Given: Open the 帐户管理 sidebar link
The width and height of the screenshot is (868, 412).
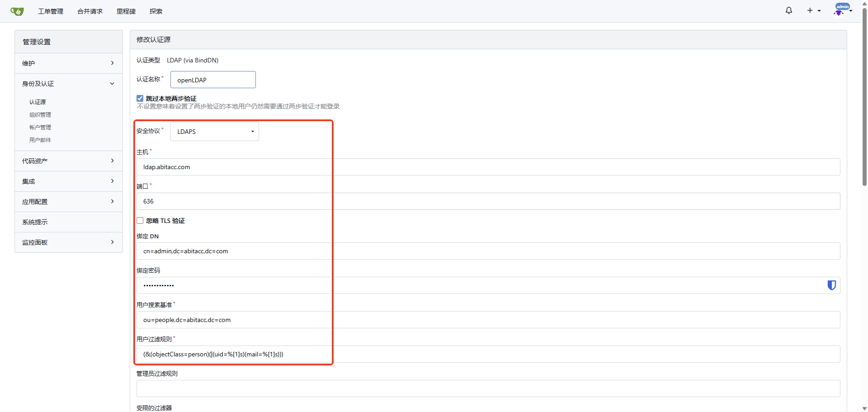Looking at the screenshot, I should point(40,128).
